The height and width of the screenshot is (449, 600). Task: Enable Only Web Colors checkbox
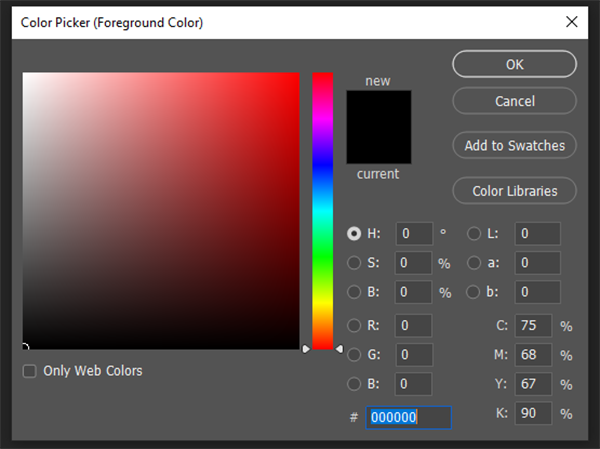coord(29,371)
